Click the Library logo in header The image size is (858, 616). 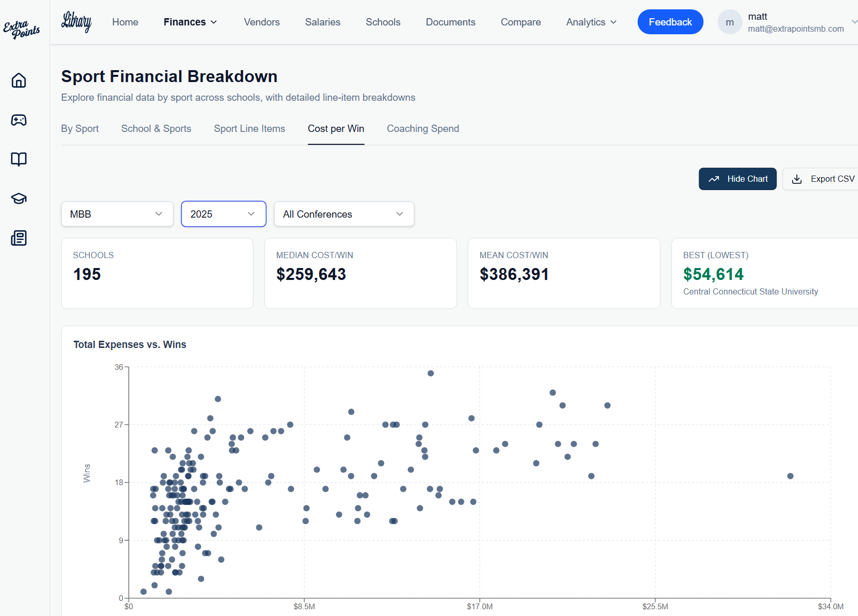click(76, 22)
